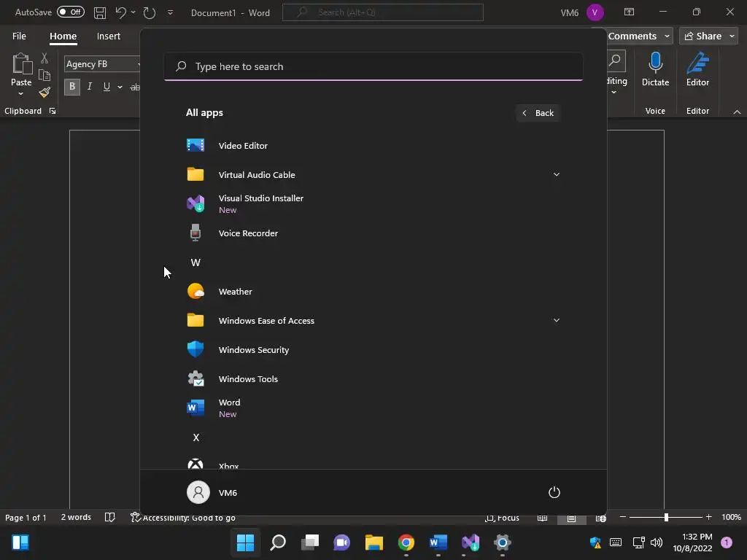Select the Format Painter brush
Screen dimensions: 747x560
[x=44, y=92]
